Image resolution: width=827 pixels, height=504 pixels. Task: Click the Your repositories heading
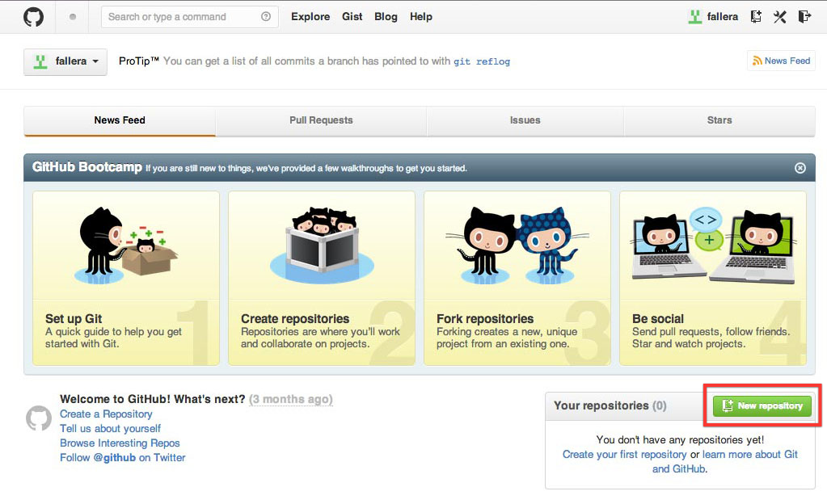coord(601,405)
